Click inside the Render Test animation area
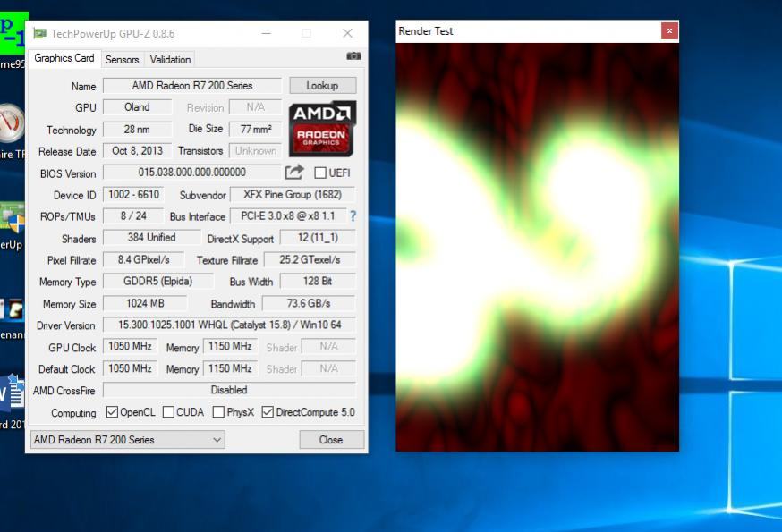The width and height of the screenshot is (782, 532). 538,248
